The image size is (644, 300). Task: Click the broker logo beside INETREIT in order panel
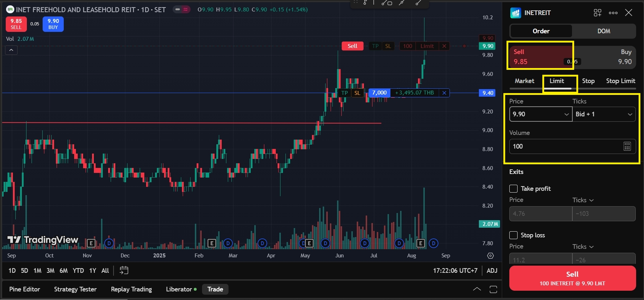pyautogui.click(x=515, y=13)
